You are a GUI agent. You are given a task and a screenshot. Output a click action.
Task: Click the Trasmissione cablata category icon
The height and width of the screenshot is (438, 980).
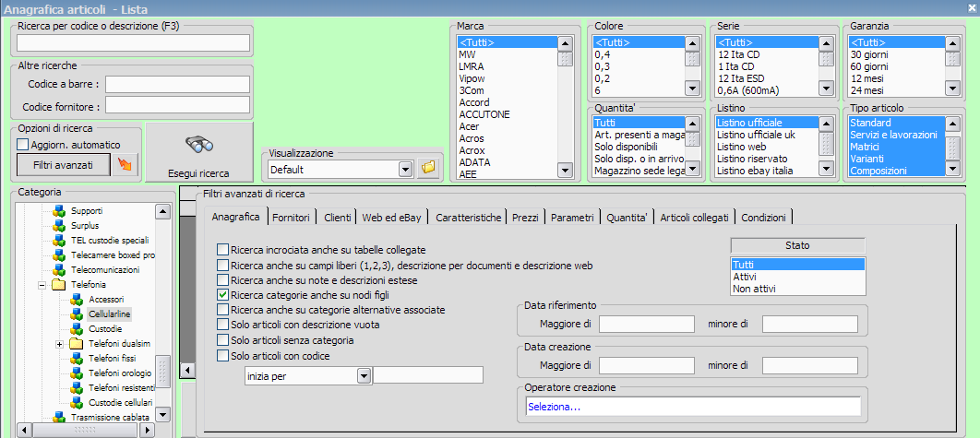click(x=59, y=418)
